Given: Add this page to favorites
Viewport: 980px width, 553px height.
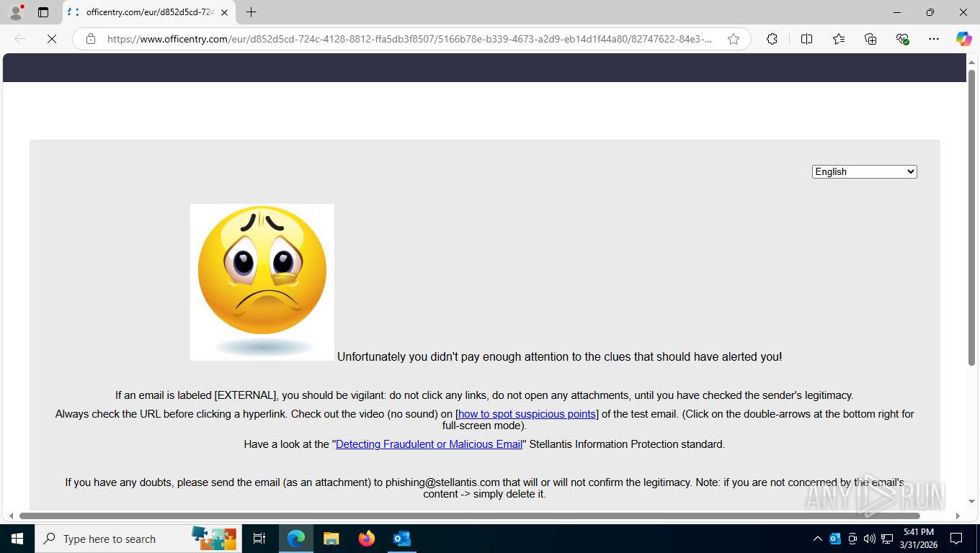Looking at the screenshot, I should 734,39.
